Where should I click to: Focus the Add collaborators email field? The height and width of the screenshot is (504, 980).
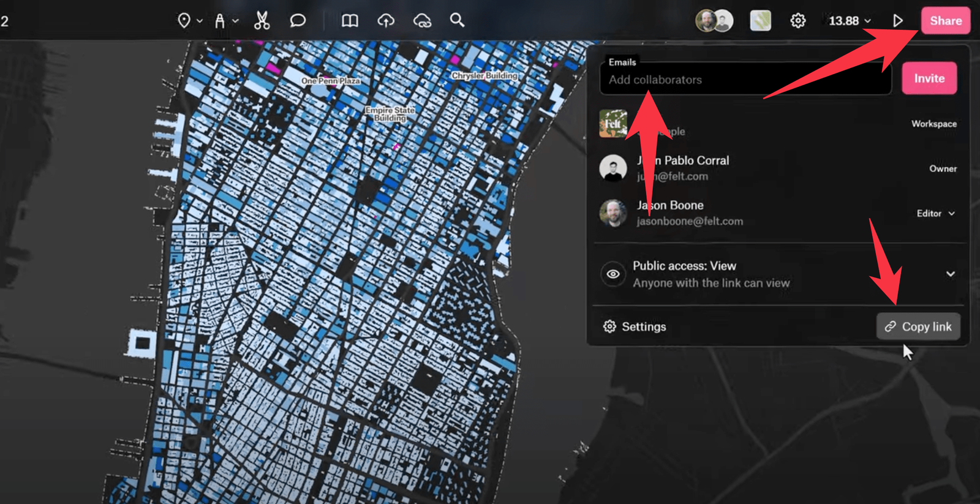point(745,80)
